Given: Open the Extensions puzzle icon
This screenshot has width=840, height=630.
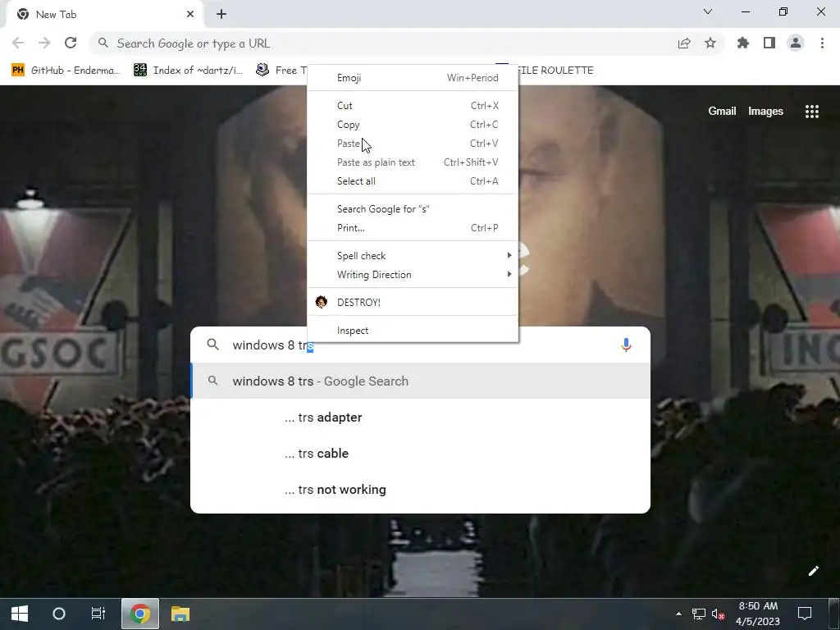Looking at the screenshot, I should click(743, 43).
